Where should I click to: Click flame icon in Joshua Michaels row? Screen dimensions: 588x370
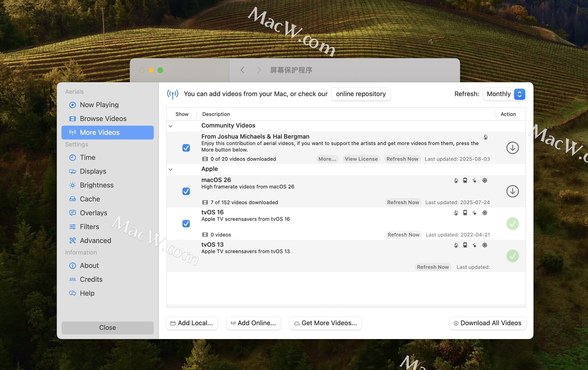tap(485, 137)
